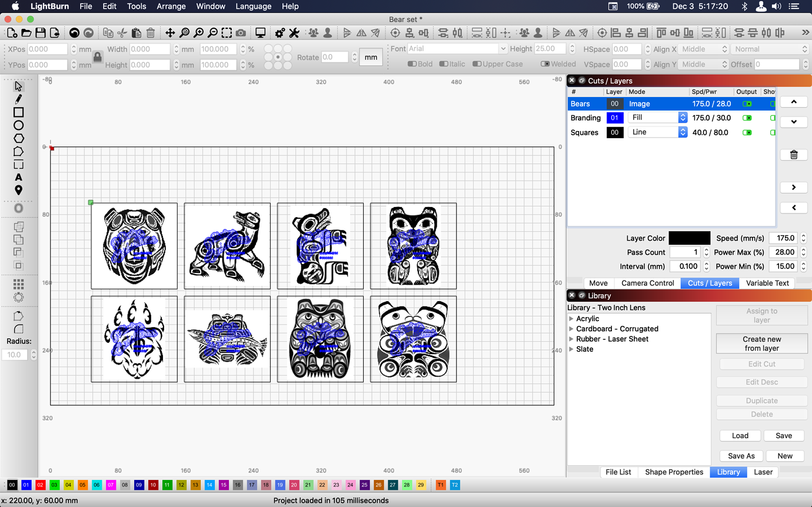Switch to the Camera Control tab
The image size is (812, 507).
[x=648, y=283]
